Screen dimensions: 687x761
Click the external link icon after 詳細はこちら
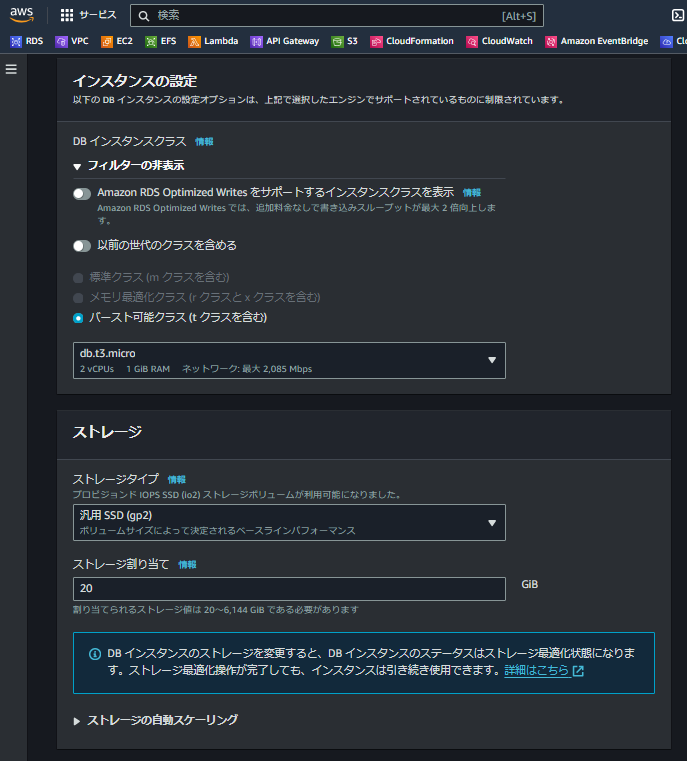[578, 671]
